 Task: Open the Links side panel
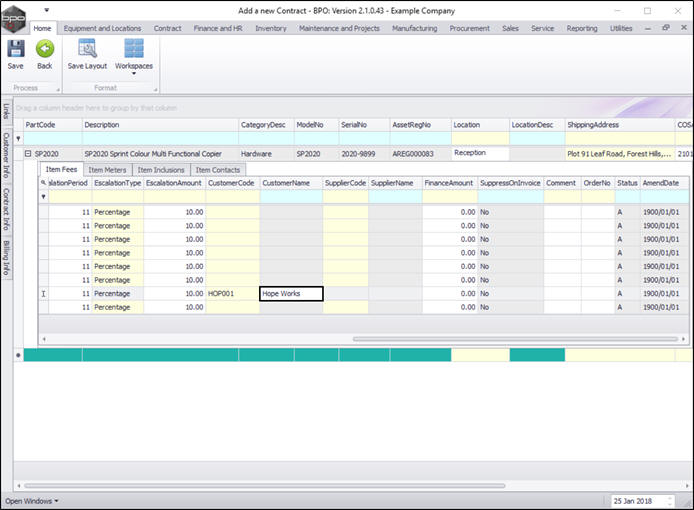pyautogui.click(x=6, y=111)
